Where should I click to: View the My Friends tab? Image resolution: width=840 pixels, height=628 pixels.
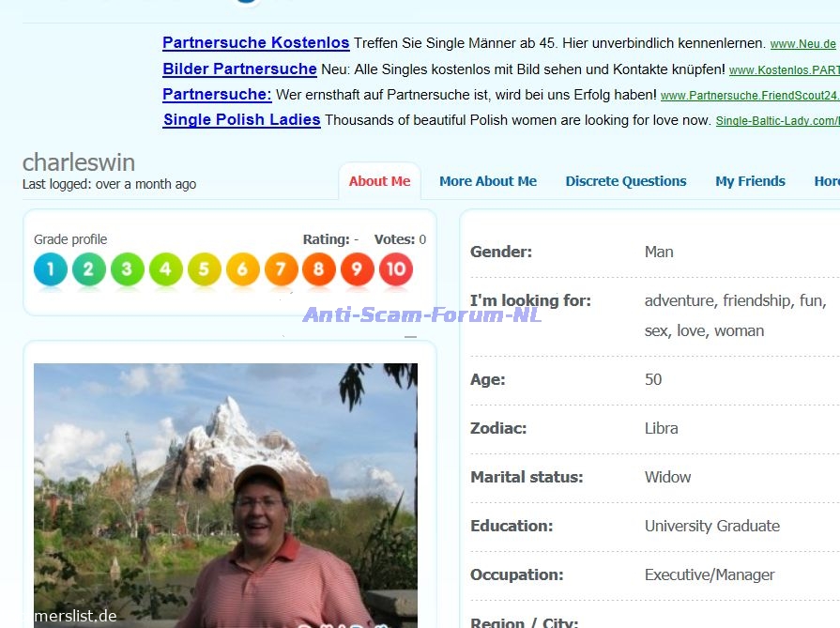click(x=750, y=181)
